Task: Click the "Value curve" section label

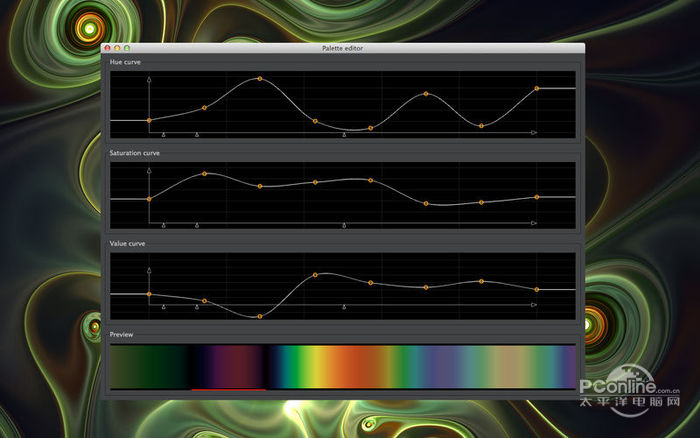Action: 127,244
